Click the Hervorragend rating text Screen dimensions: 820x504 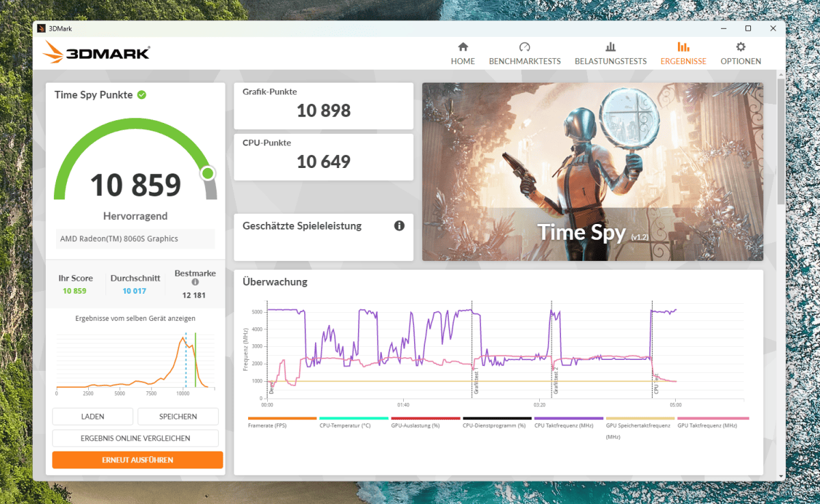(135, 216)
